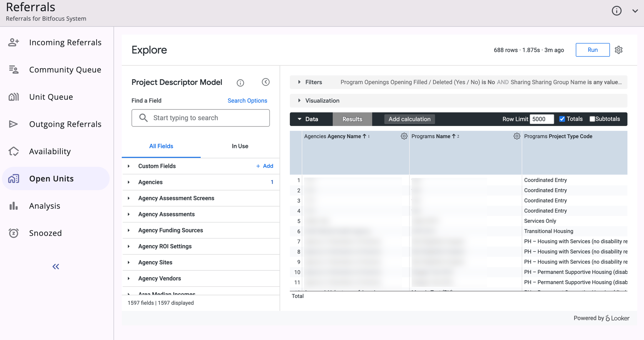644x340 pixels.
Task: Switch to the All Fields tab
Action: coord(161,146)
